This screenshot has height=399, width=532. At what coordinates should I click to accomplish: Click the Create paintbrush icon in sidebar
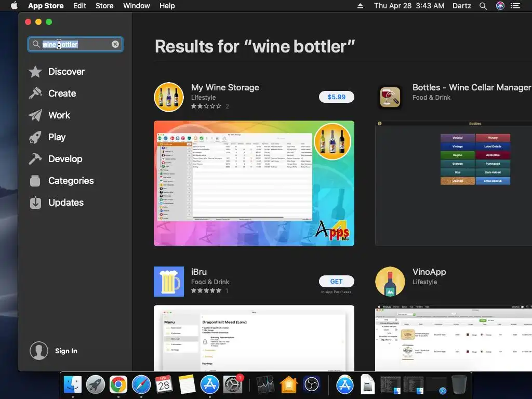coord(35,94)
